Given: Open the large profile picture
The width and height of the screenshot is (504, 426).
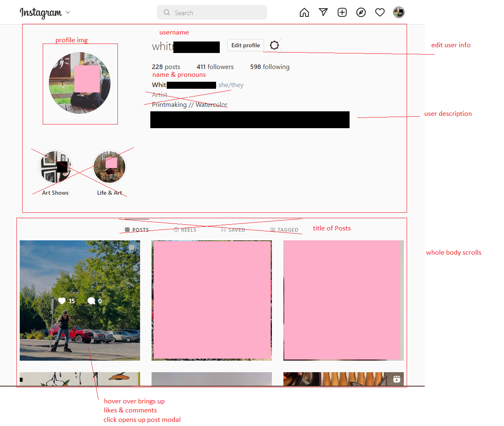Looking at the screenshot, I should click(80, 83).
